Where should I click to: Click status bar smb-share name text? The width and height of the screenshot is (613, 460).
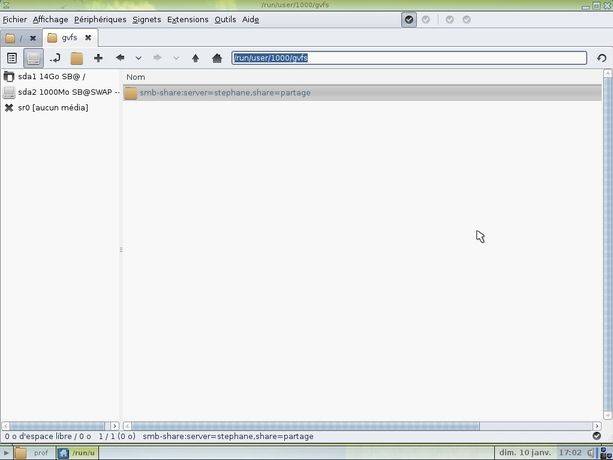[x=228, y=436]
